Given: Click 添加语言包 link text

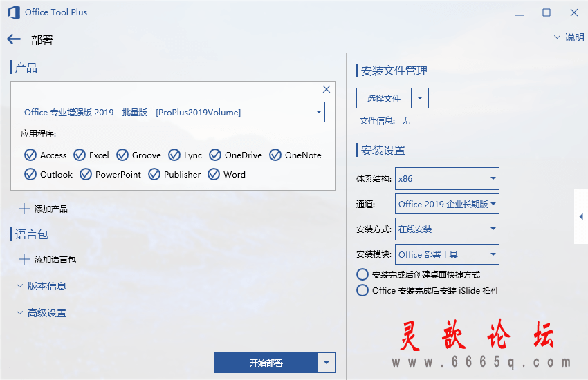Looking at the screenshot, I should click(x=55, y=259).
